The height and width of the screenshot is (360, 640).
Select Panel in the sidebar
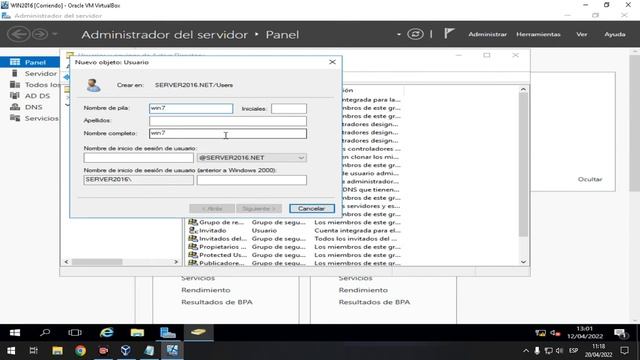point(30,62)
